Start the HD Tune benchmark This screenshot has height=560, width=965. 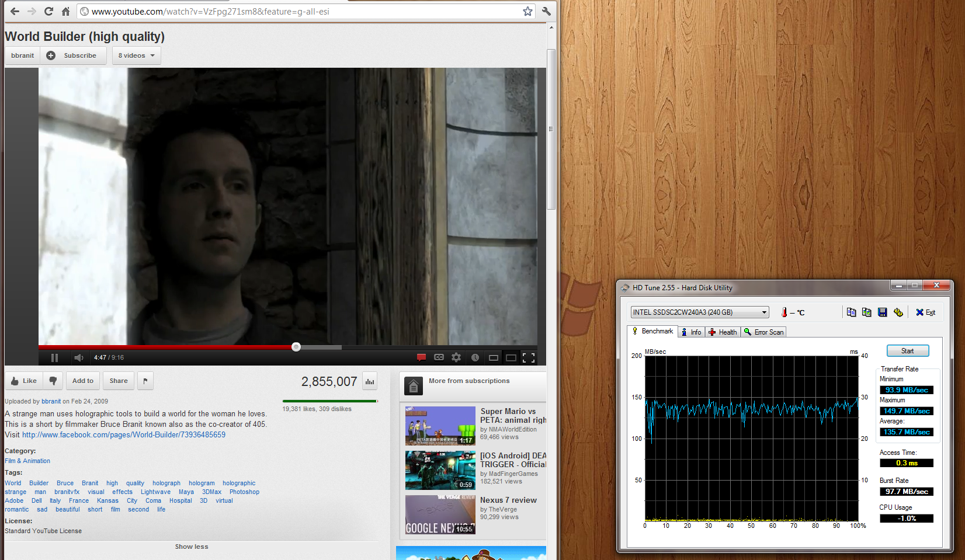(x=908, y=351)
